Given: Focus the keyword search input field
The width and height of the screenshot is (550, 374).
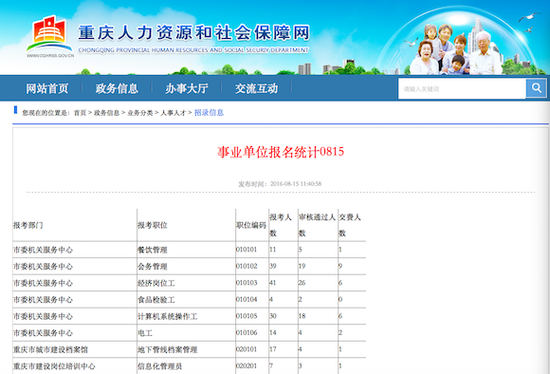Looking at the screenshot, I should click(462, 88).
